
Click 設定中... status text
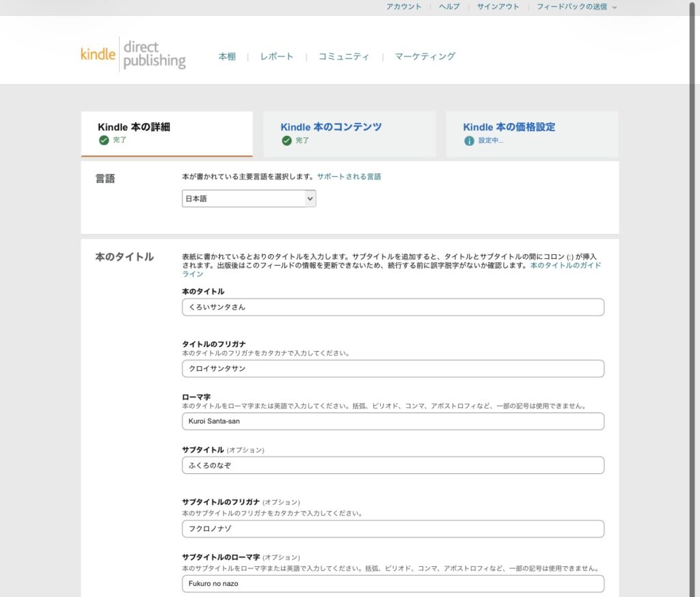[491, 141]
